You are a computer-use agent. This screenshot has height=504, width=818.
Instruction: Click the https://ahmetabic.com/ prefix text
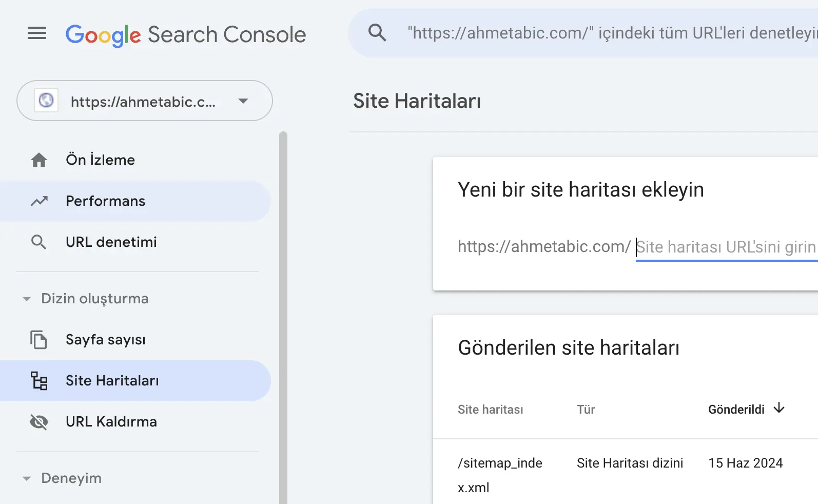point(544,247)
